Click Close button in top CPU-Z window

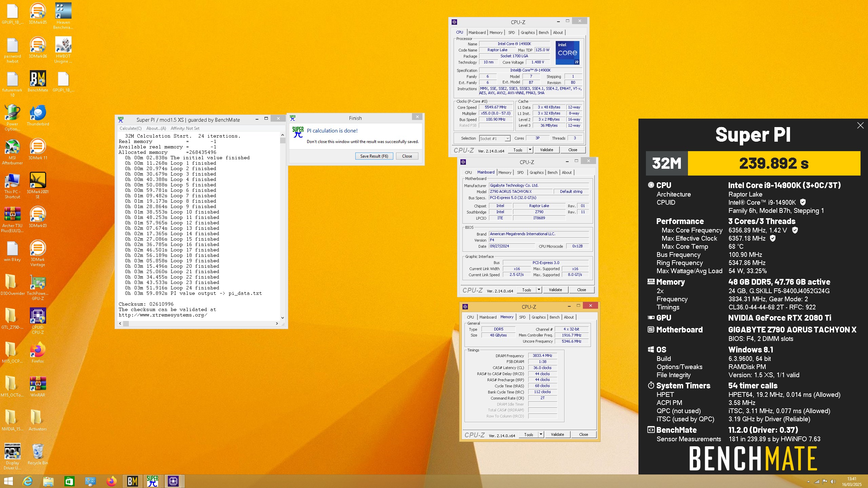(x=572, y=150)
